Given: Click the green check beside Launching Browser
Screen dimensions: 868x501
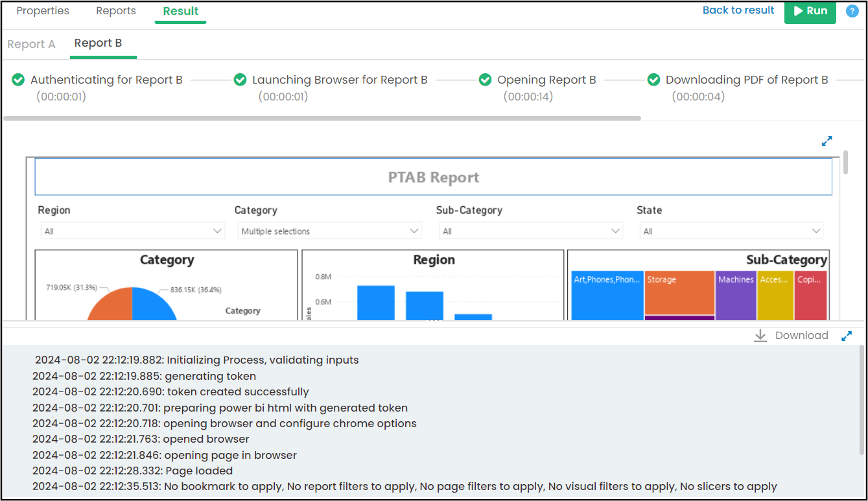Looking at the screenshot, I should pos(240,80).
